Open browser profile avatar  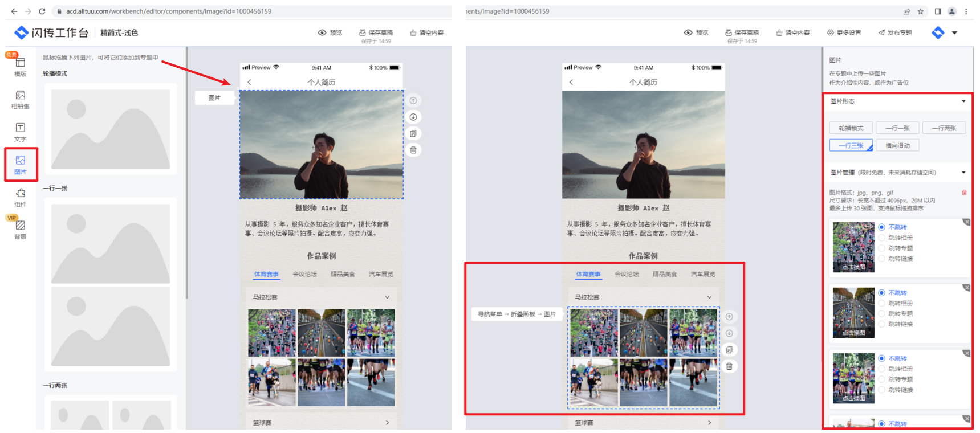pyautogui.click(x=951, y=11)
